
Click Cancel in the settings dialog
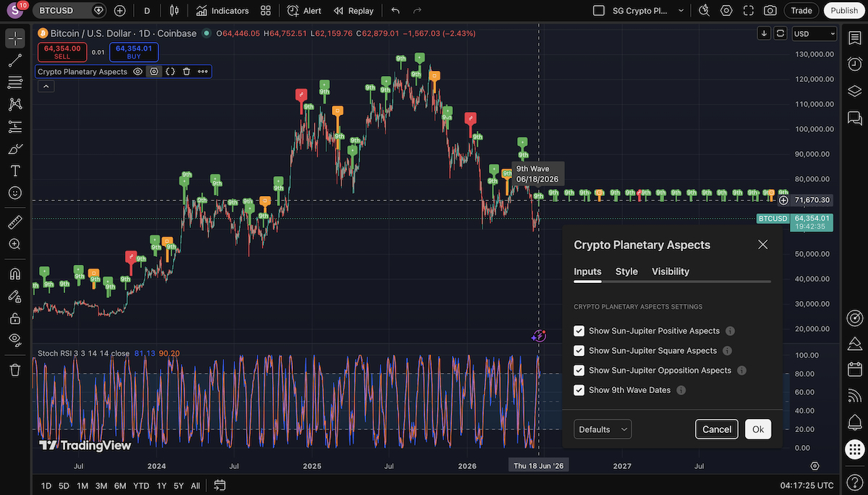click(x=717, y=429)
